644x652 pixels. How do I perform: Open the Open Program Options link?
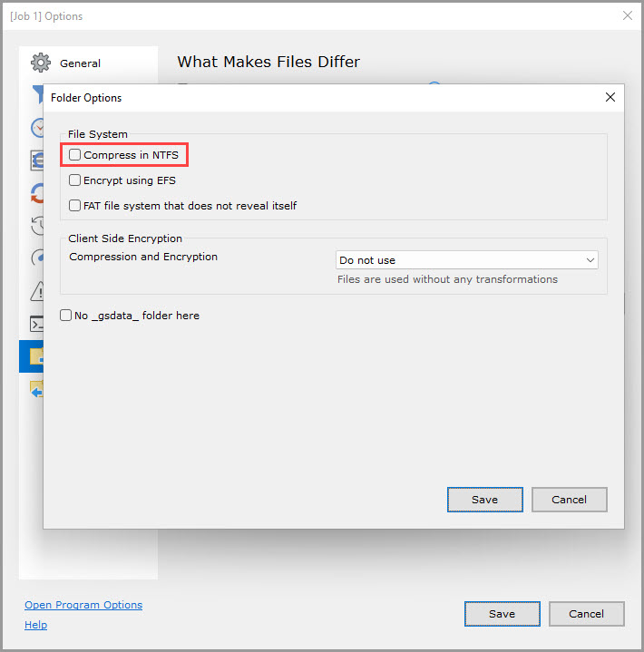pyautogui.click(x=83, y=605)
